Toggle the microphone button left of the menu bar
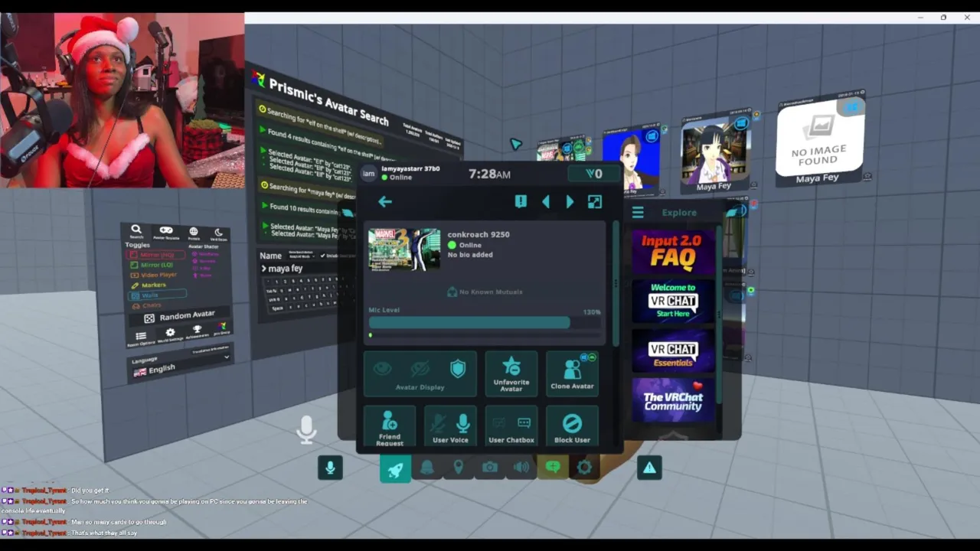 331,468
